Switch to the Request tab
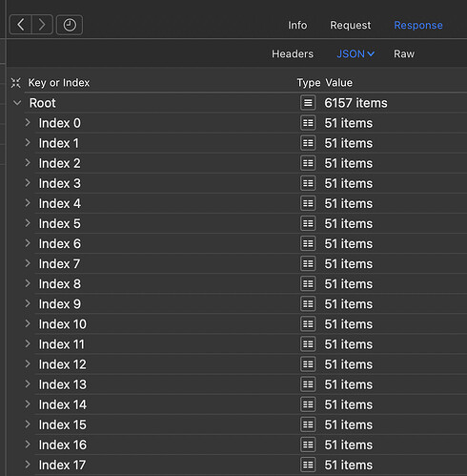Screen dimensions: 467x476 [350, 25]
